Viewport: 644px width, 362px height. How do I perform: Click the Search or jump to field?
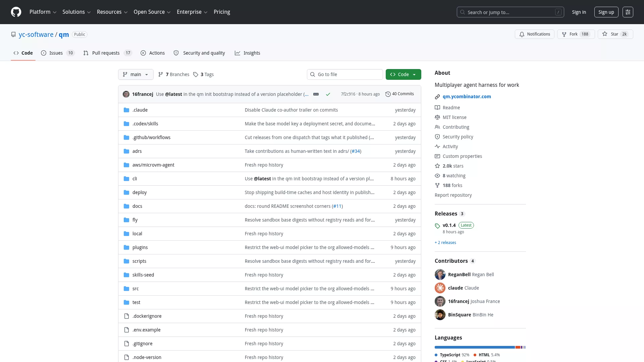click(x=510, y=12)
